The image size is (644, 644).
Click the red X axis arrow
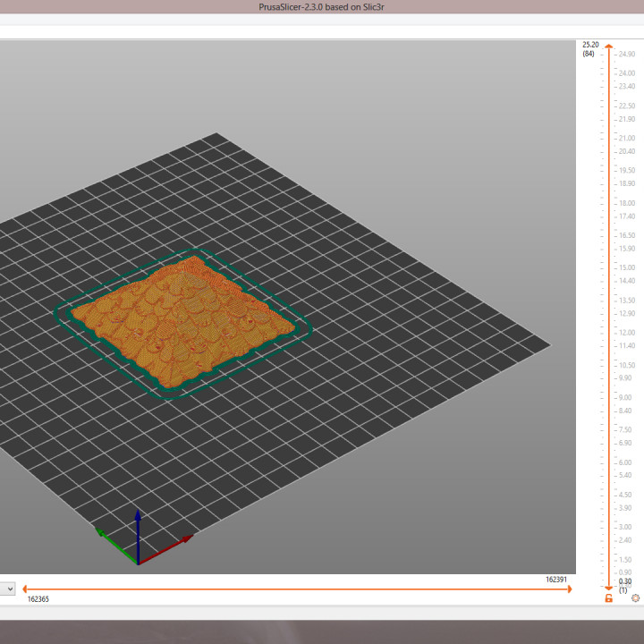pos(179,542)
